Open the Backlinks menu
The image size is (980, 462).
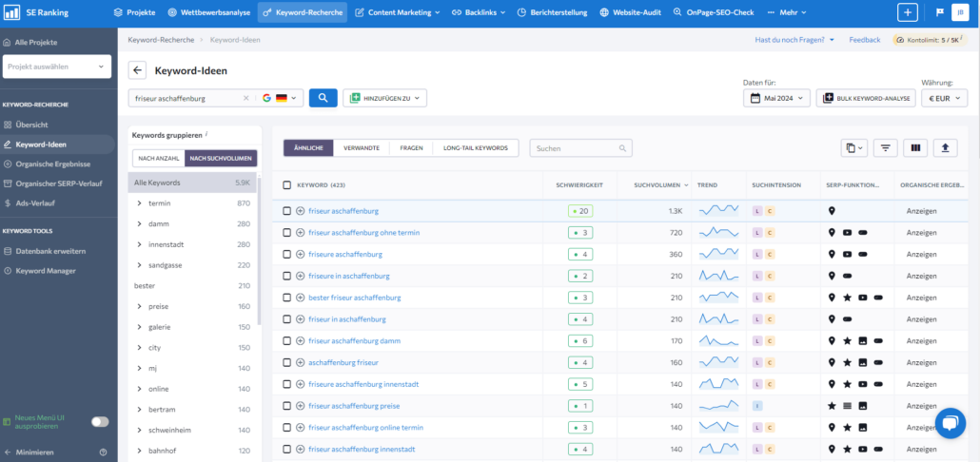pos(480,12)
